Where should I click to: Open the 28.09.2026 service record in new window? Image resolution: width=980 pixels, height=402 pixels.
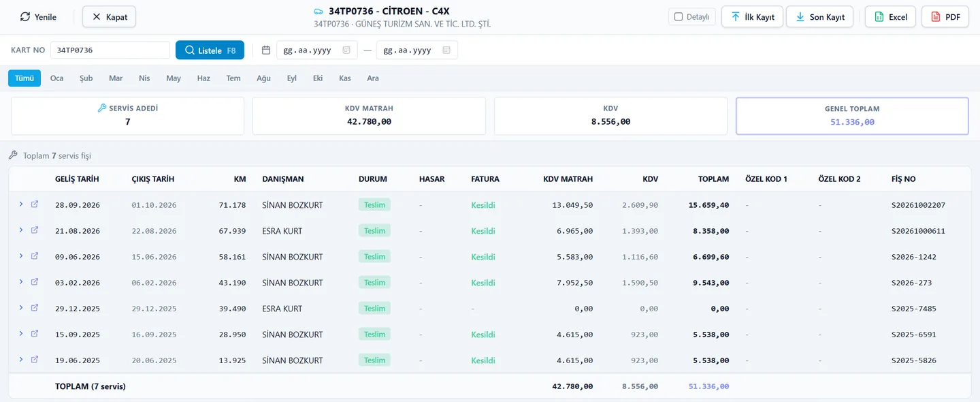(35, 204)
